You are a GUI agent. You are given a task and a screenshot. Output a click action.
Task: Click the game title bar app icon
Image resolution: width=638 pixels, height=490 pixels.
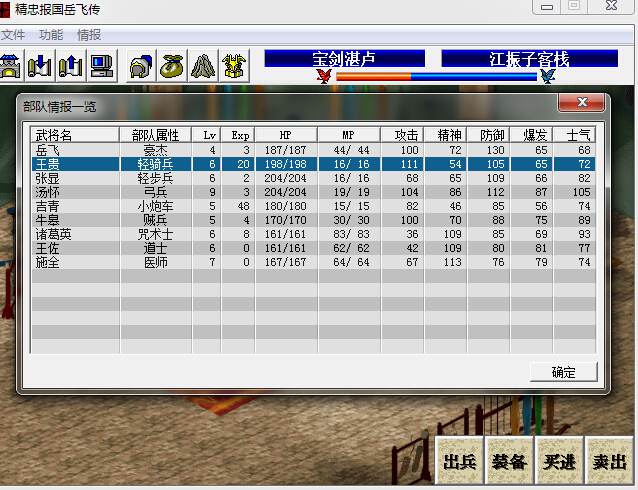click(x=4, y=9)
